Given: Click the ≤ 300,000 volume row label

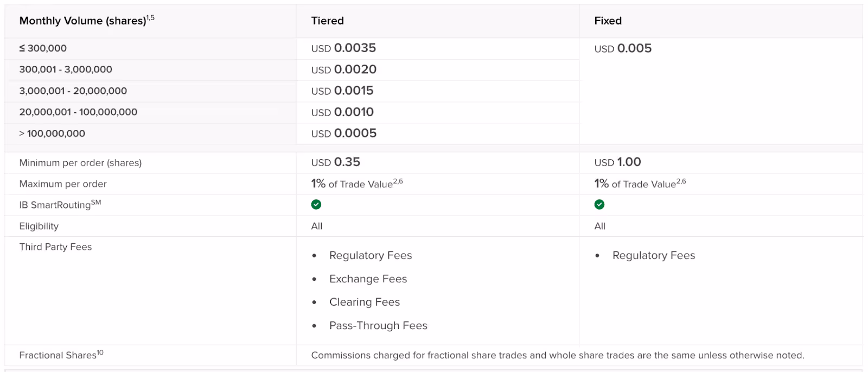Looking at the screenshot, I should (43, 48).
